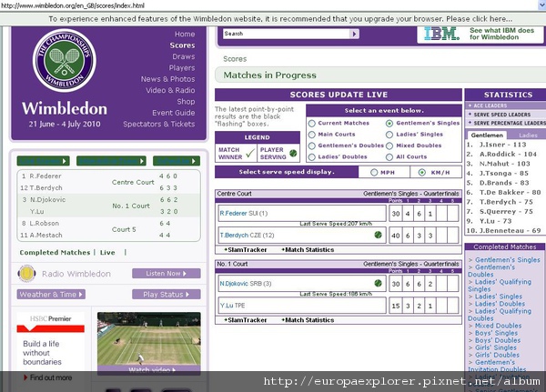This screenshot has width=546, height=392.
Task: Click the middle green scoreboard button
Action: 111,161
